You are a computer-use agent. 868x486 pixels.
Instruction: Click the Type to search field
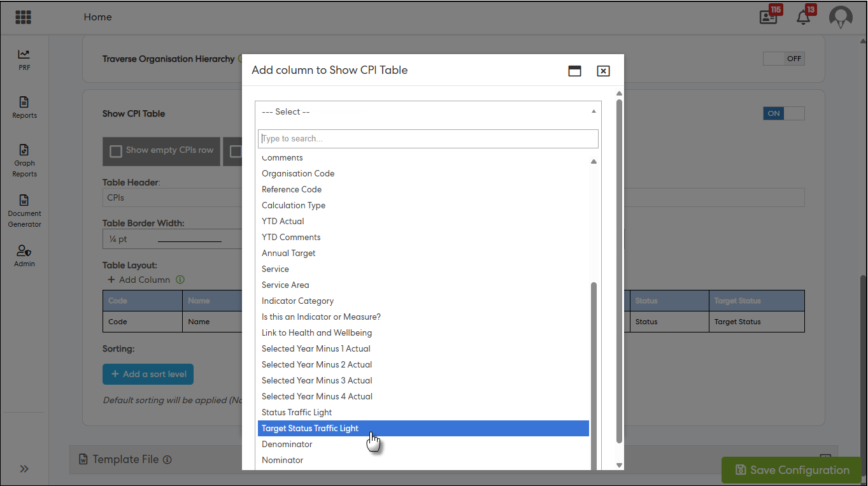pyautogui.click(x=427, y=139)
